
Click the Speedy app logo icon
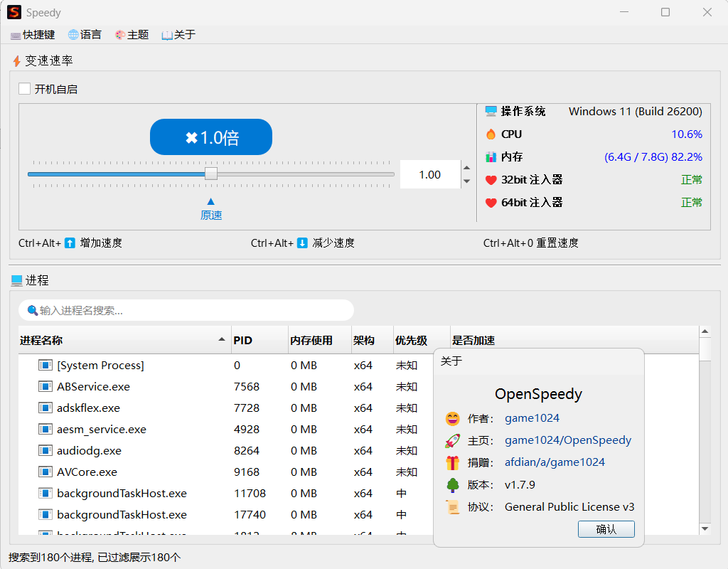pos(14,12)
